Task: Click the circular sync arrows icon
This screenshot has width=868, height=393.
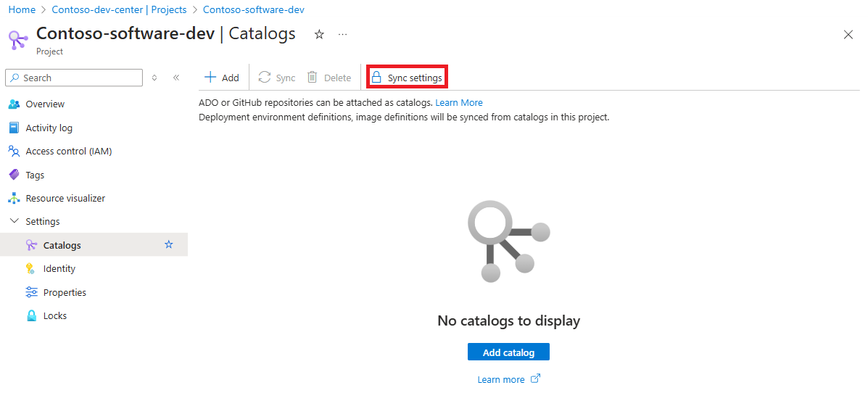Action: tap(265, 78)
